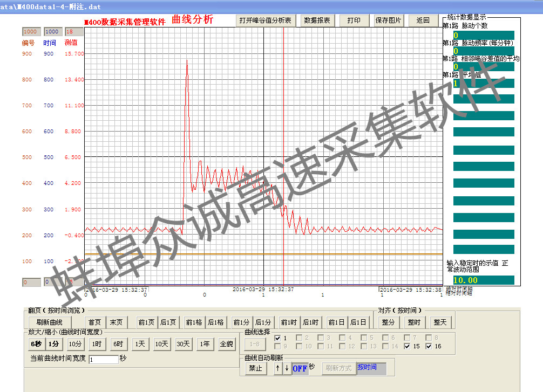Viewport: 543px width, 392px height.
Task: Click 刷新曲线 to refresh the curve
Action: (50, 322)
